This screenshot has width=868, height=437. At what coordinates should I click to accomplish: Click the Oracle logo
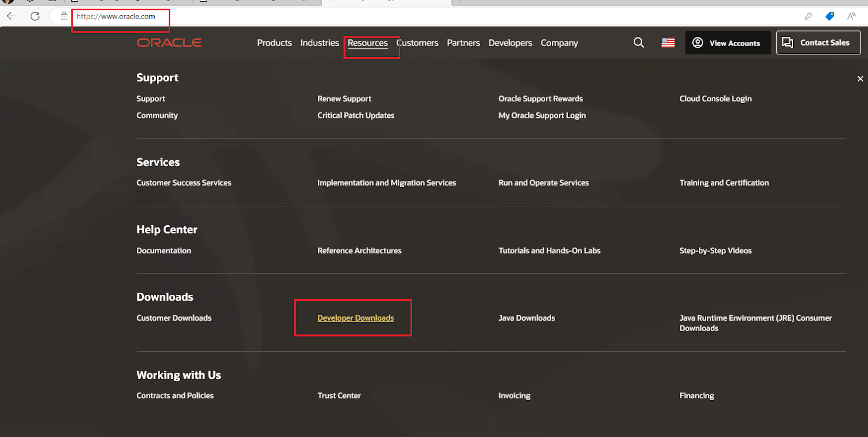169,42
